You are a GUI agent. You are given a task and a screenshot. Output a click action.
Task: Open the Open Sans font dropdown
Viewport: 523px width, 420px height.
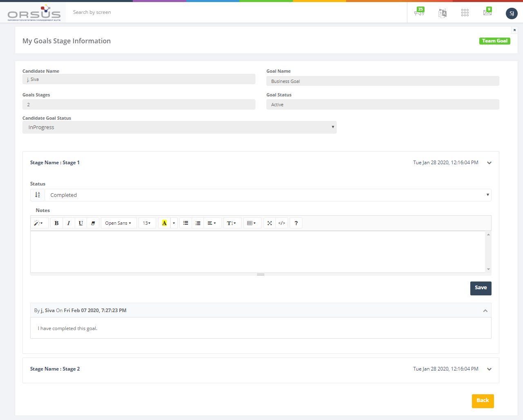[118, 223]
